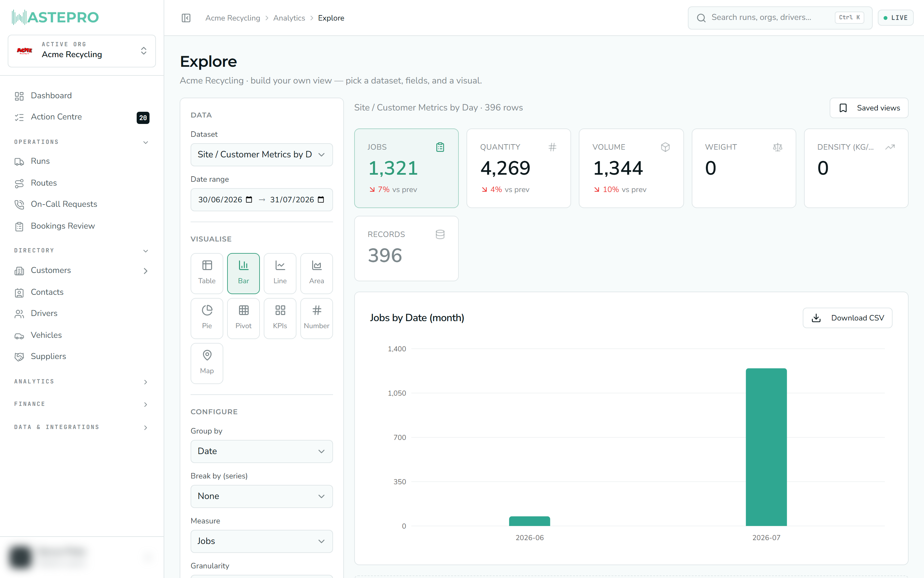Open the Group by dropdown
Viewport: 924px width, 578px height.
(261, 451)
